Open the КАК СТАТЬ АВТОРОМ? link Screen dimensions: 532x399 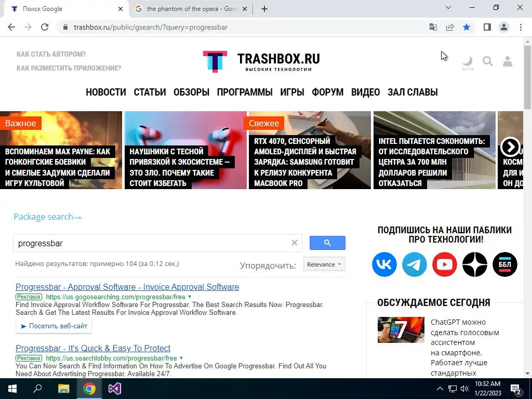coord(51,54)
